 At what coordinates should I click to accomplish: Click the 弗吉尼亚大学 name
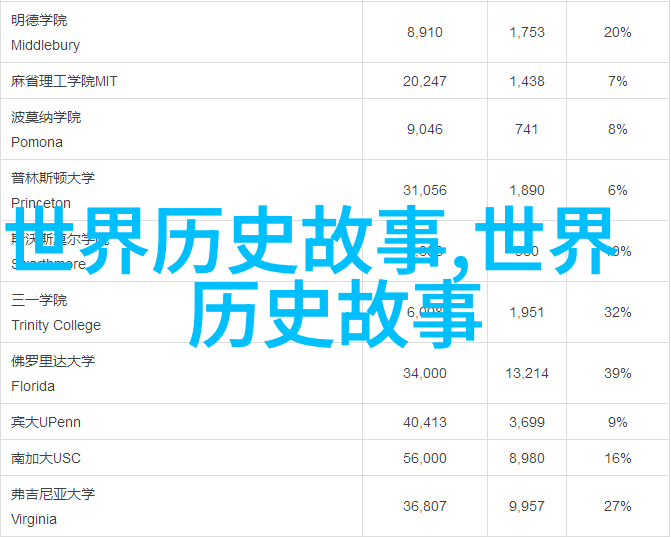[53, 494]
